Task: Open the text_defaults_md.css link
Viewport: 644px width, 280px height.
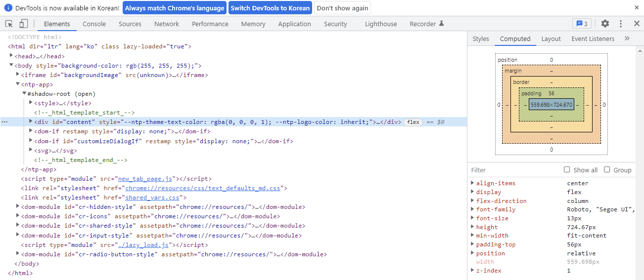Action: [203, 188]
